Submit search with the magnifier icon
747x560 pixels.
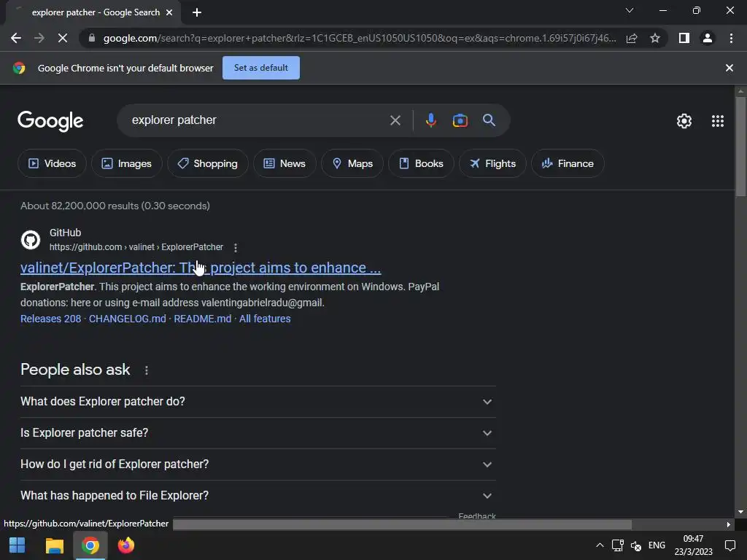point(489,120)
